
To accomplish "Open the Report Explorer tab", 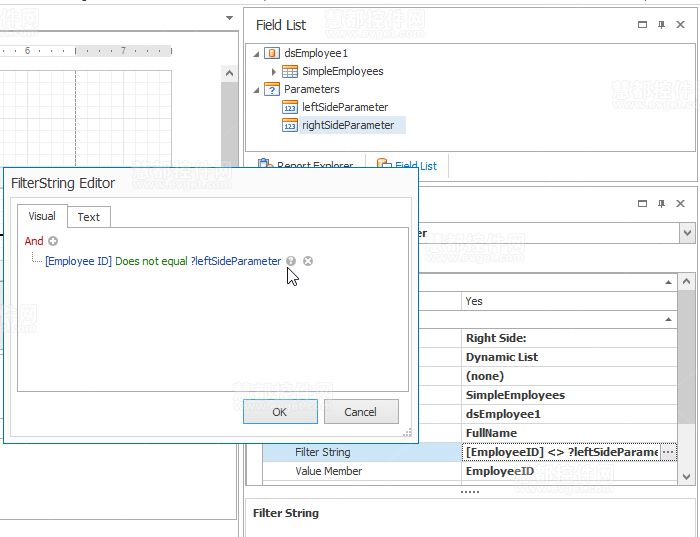I will [306, 166].
